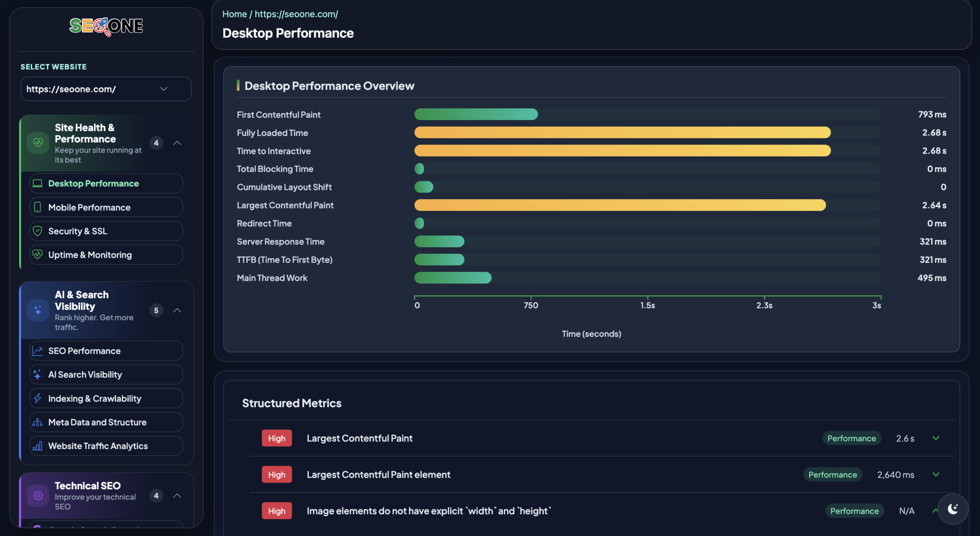
Task: Click the Meta Data and Structure hierarchy icon
Action: [38, 422]
